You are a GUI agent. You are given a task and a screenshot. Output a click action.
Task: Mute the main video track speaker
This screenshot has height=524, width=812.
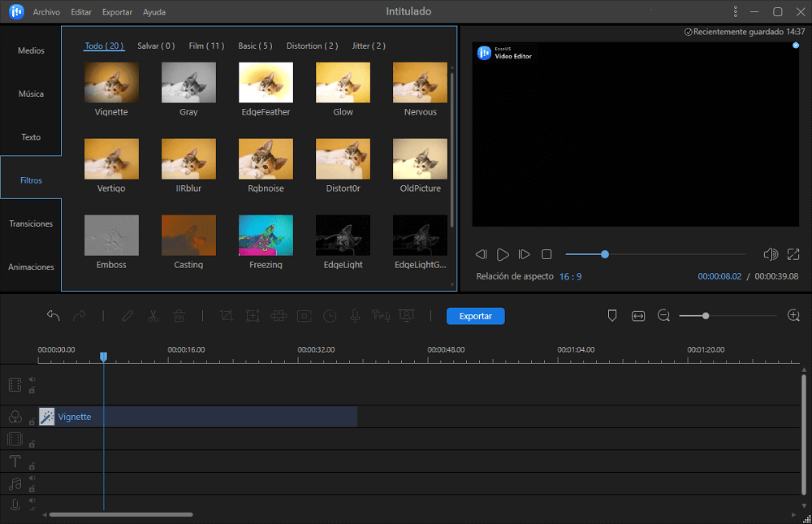pyautogui.click(x=32, y=379)
